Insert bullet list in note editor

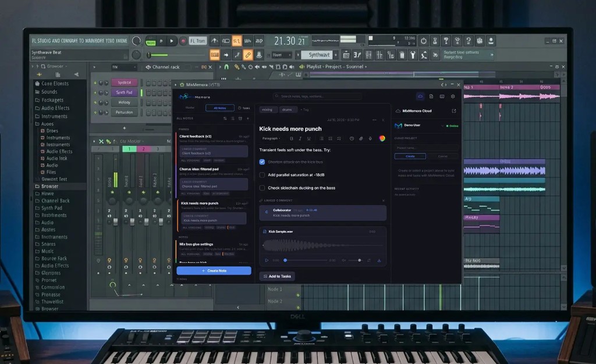click(321, 138)
